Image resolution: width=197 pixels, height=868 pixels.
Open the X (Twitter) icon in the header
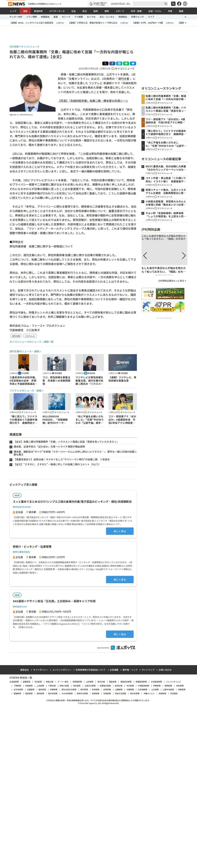[173, 4]
